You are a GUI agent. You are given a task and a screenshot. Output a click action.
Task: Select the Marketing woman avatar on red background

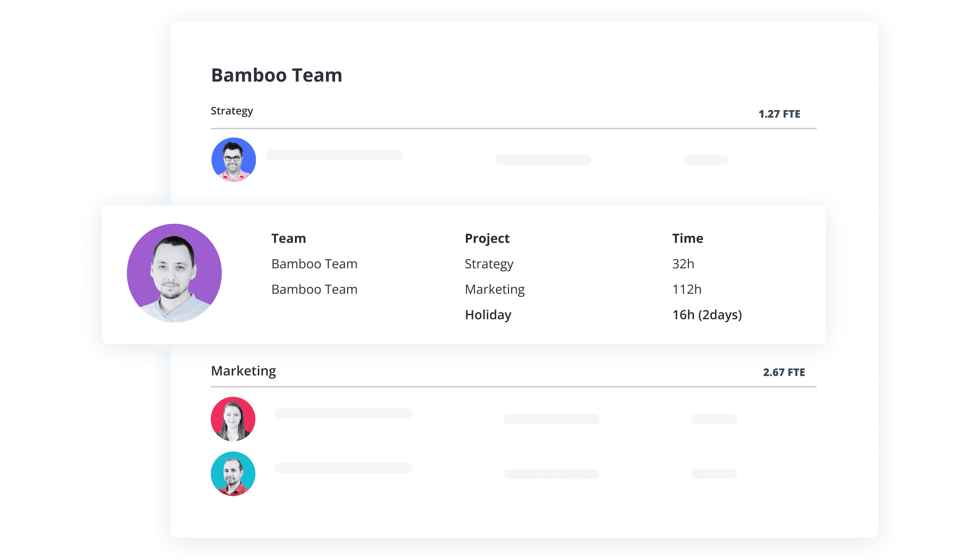pyautogui.click(x=233, y=419)
